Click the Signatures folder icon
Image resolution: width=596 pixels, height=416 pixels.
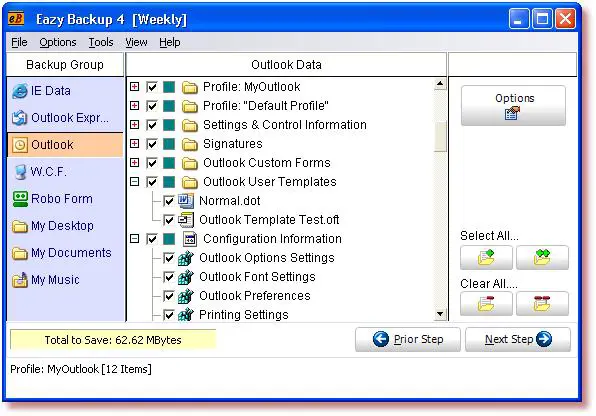[189, 144]
